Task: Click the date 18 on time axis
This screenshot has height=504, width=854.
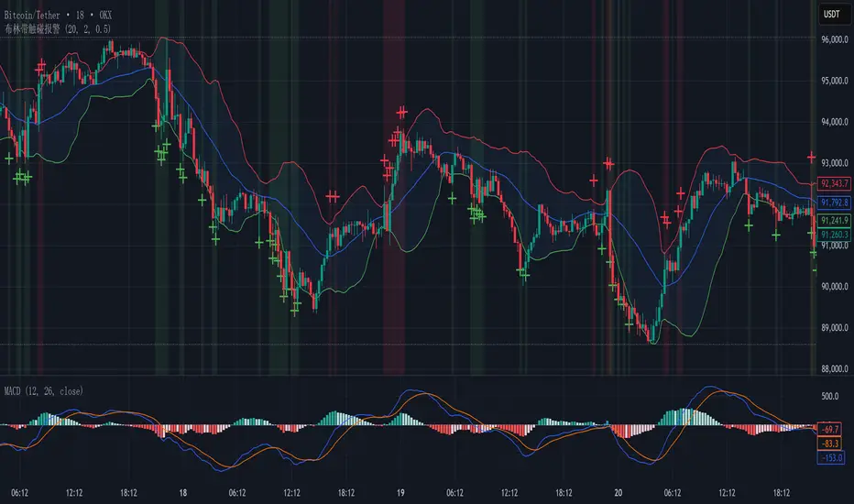Action: click(x=183, y=493)
